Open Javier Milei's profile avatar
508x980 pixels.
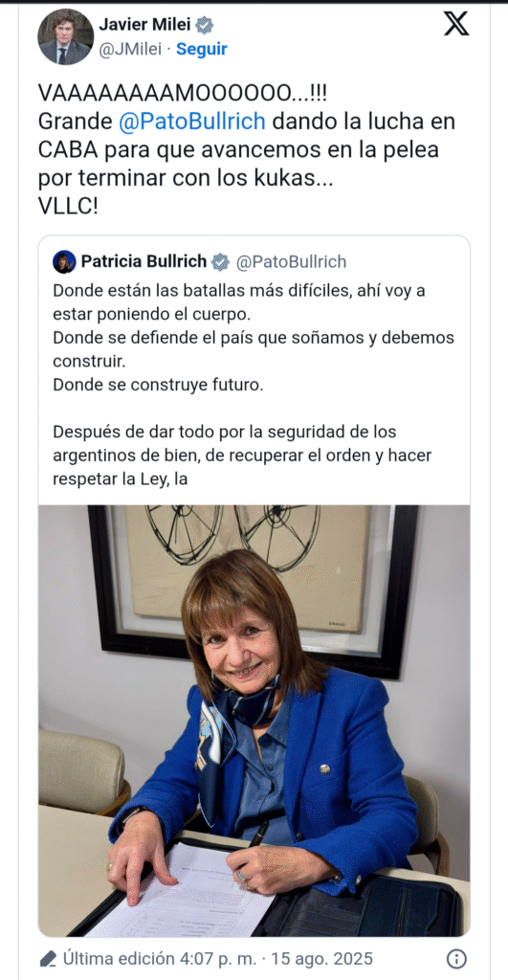click(x=66, y=37)
